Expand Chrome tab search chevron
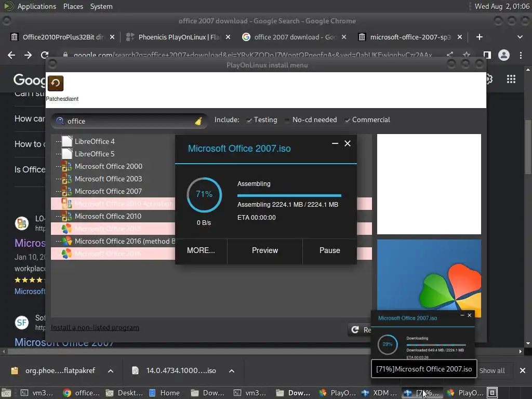 [520, 37]
